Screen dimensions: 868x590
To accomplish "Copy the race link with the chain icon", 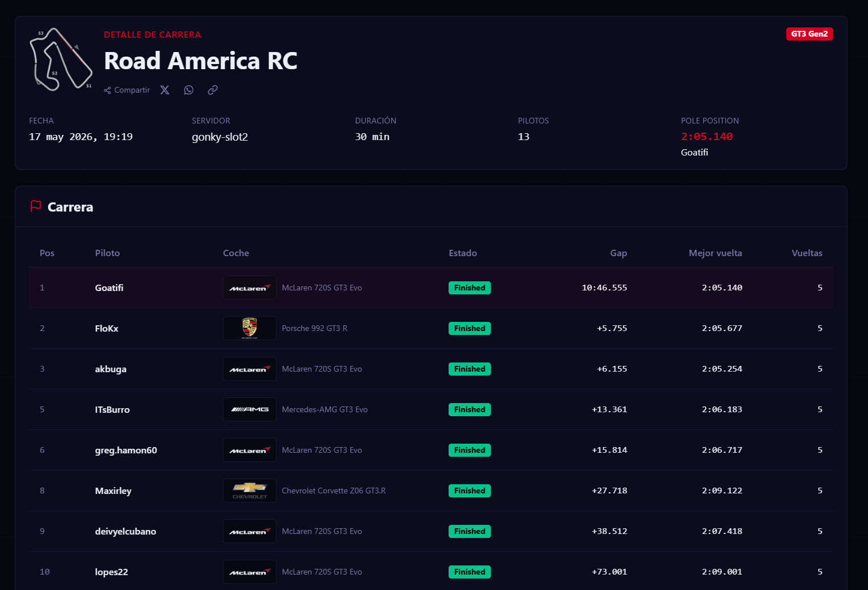I will click(213, 90).
